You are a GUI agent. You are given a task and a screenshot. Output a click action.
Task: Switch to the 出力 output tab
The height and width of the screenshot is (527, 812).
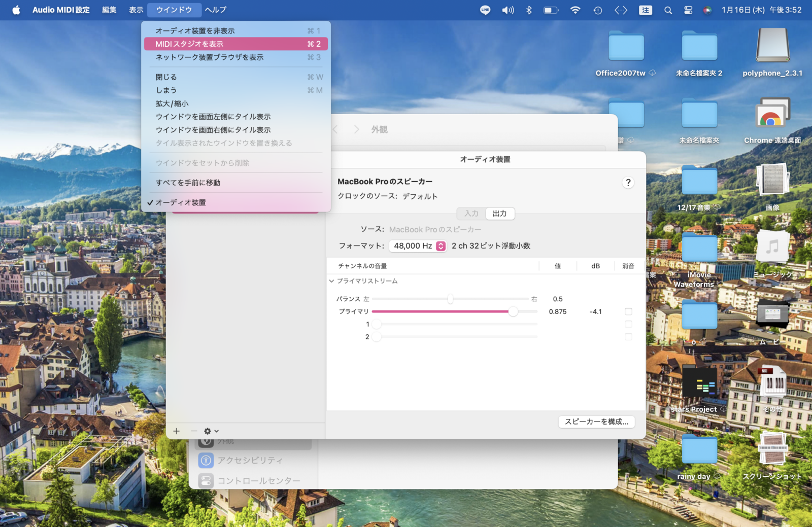[x=499, y=214]
